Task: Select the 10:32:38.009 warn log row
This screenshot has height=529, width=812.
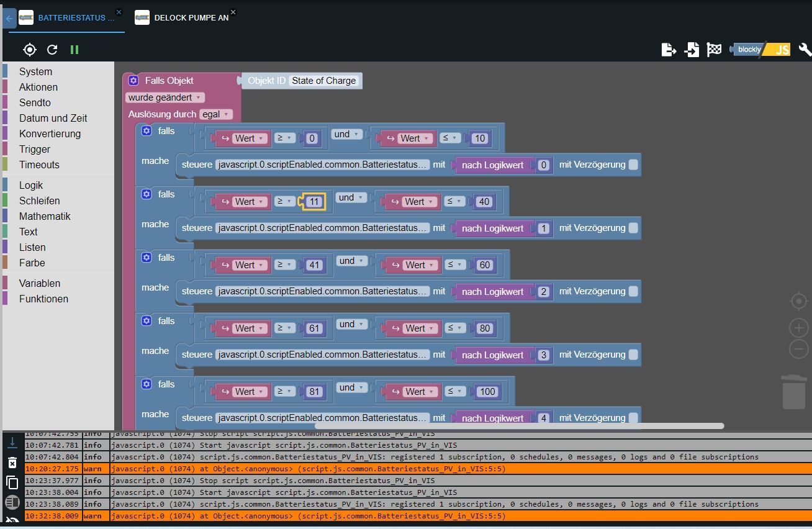Action: 417,516
